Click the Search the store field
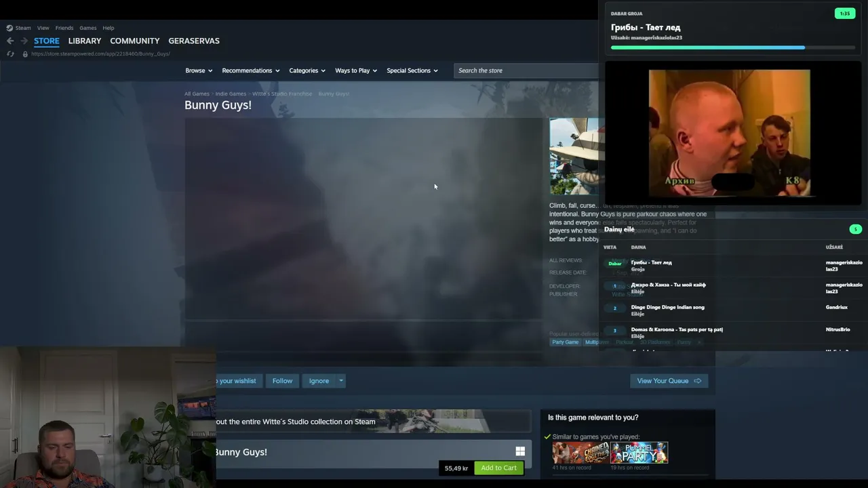 click(526, 70)
